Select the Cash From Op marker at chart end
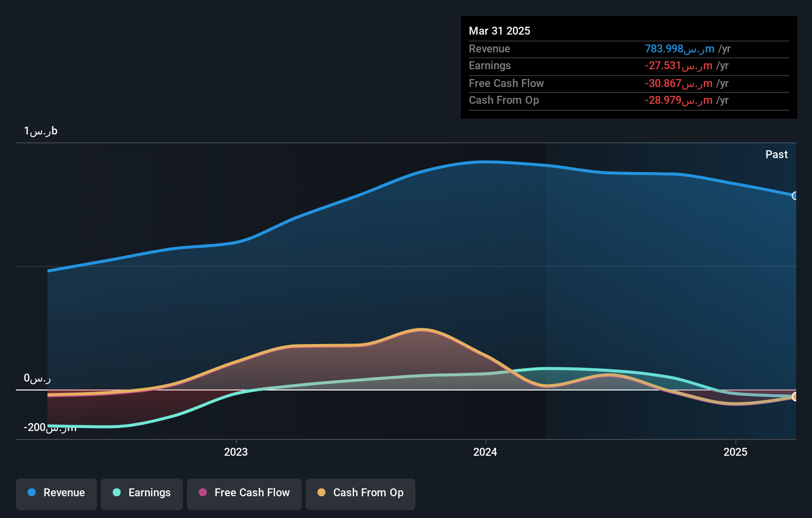This screenshot has height=518, width=812. [x=795, y=397]
